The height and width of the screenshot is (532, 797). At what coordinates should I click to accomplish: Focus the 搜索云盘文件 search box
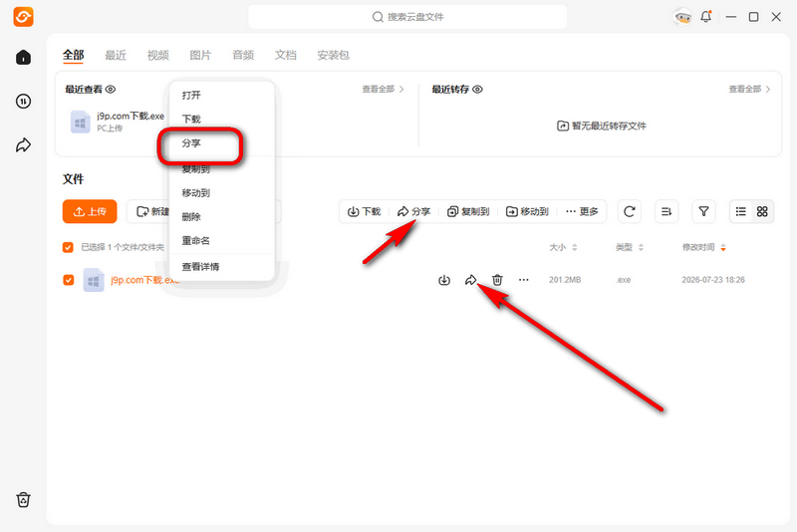coord(407,17)
